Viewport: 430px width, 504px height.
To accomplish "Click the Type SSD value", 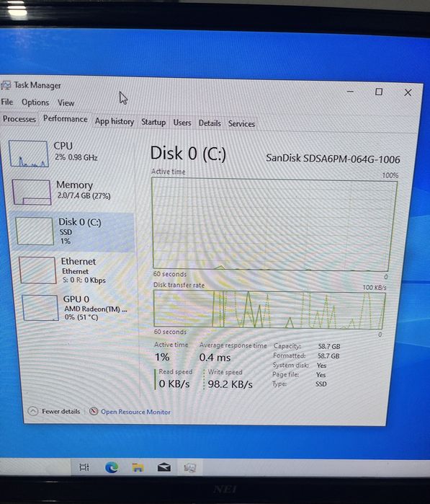I will 321,384.
